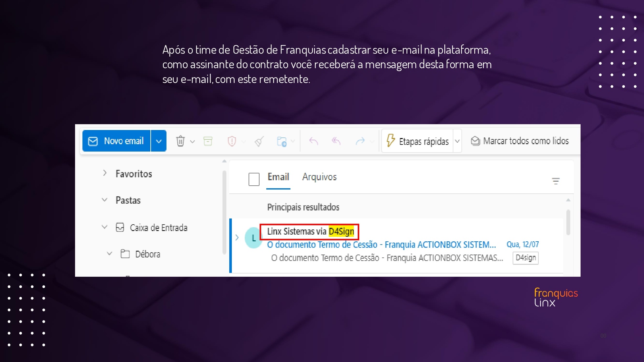The width and height of the screenshot is (644, 362).
Task: Click the reply arrow icon
Action: [x=314, y=141]
